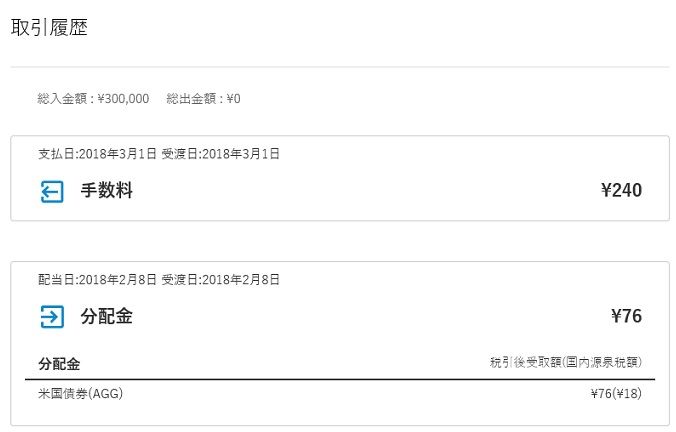Click the ¥76 dividend amount

pyautogui.click(x=626, y=317)
